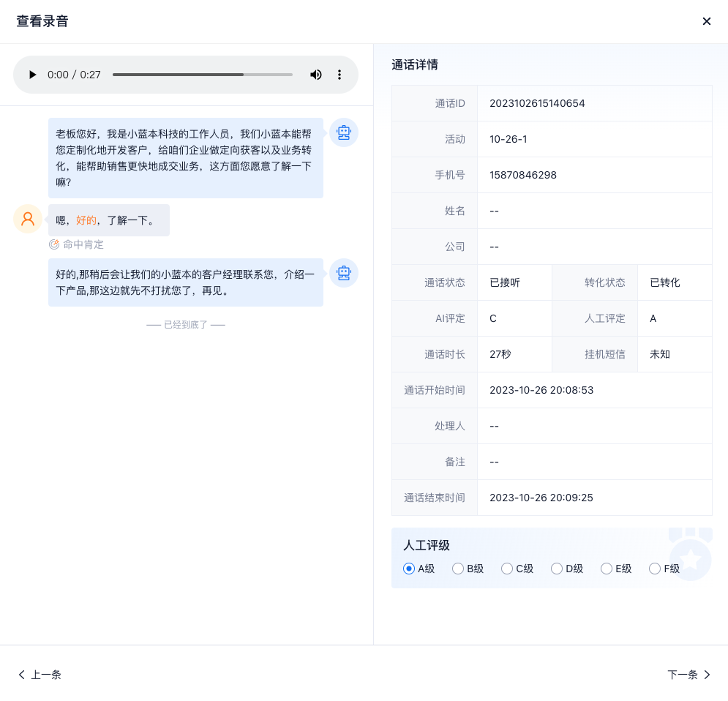The image size is (728, 701).
Task: Select C级 manual rating
Action: point(507,569)
